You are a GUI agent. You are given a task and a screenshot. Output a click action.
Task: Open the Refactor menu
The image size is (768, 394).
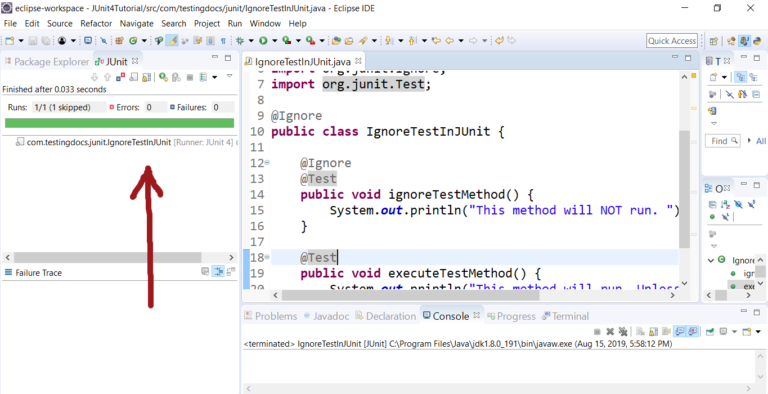[x=96, y=24]
